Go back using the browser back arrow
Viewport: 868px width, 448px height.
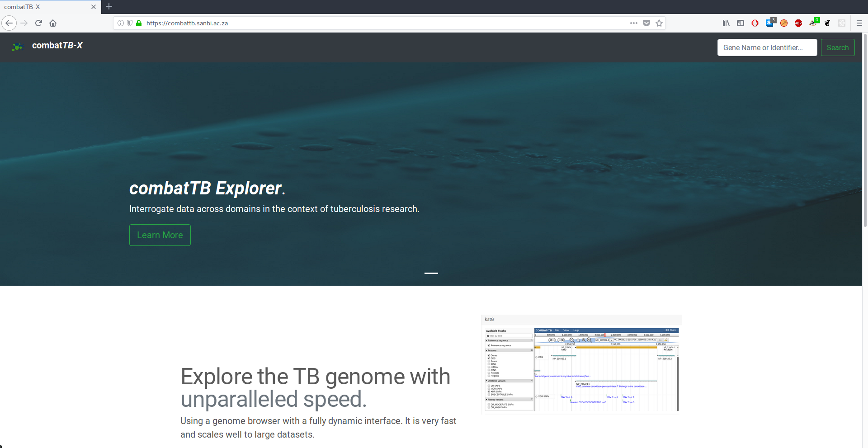(9, 23)
